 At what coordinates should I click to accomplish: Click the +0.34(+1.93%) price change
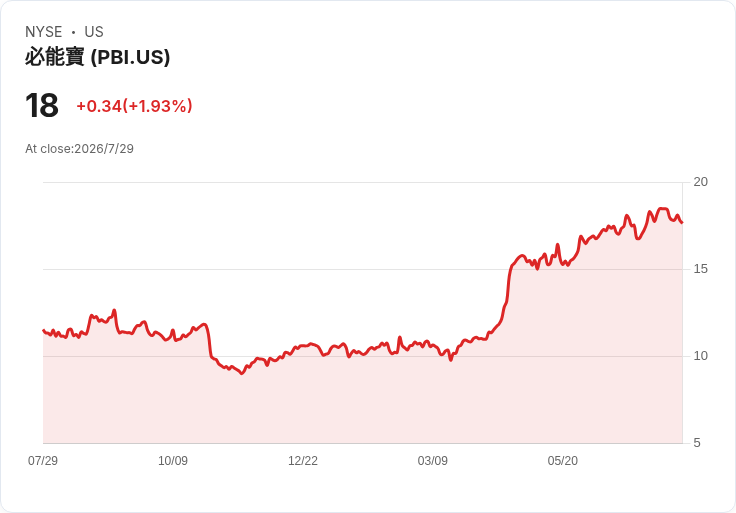tap(134, 106)
